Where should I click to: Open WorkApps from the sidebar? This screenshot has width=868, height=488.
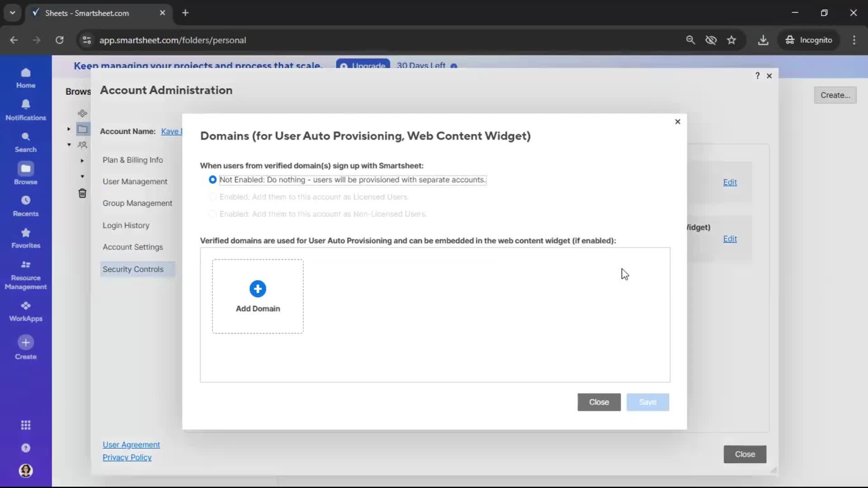pos(26,310)
